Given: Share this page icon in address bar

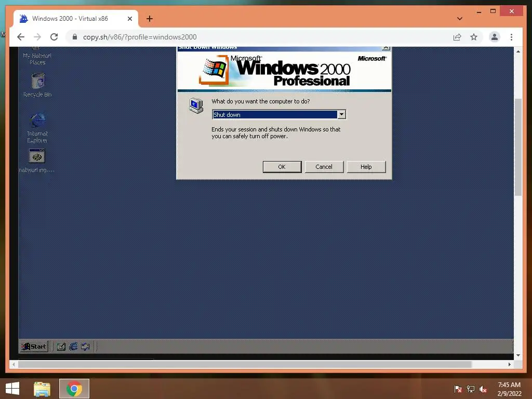Looking at the screenshot, I should pyautogui.click(x=457, y=37).
